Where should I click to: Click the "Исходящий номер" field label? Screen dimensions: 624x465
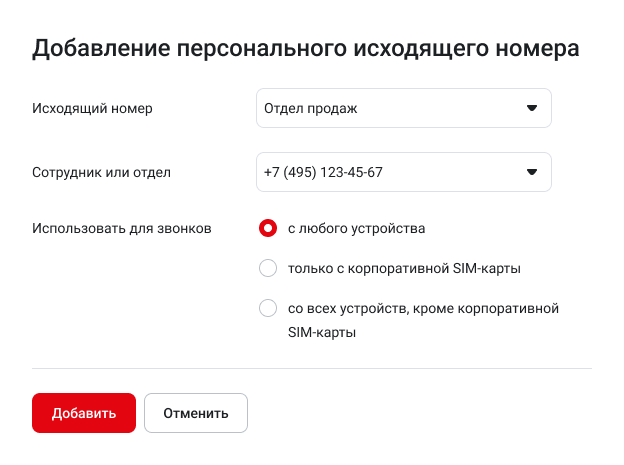click(x=92, y=108)
